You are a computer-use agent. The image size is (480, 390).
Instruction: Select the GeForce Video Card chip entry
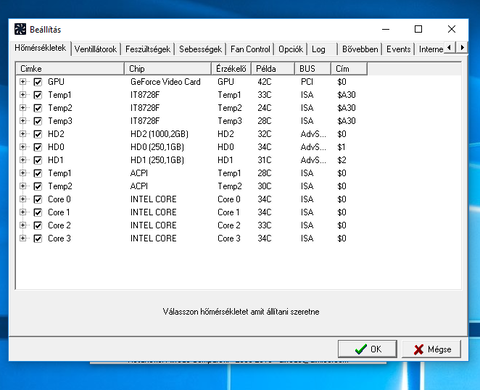pos(165,82)
